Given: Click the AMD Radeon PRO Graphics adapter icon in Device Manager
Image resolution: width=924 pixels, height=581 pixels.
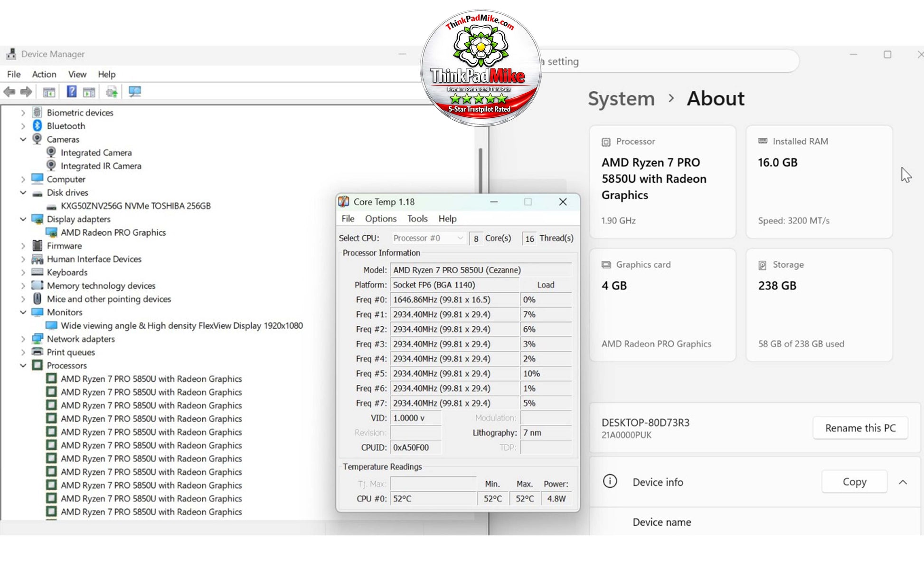Looking at the screenshot, I should click(51, 232).
